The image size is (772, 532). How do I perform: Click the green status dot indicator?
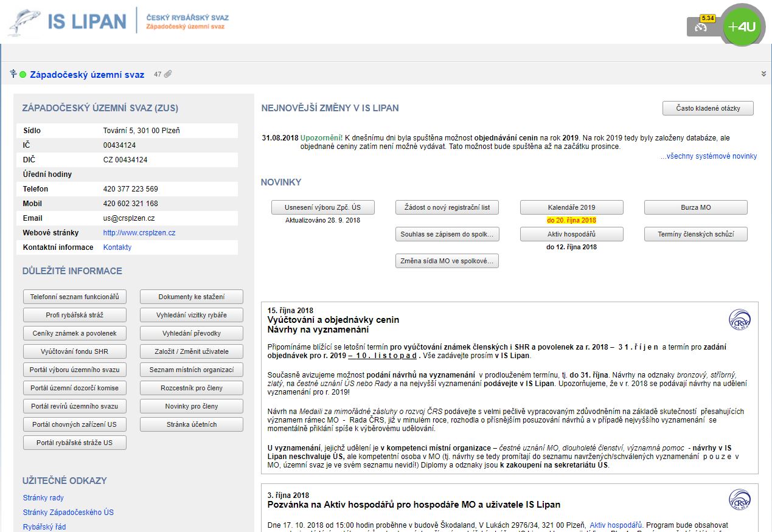pos(23,75)
